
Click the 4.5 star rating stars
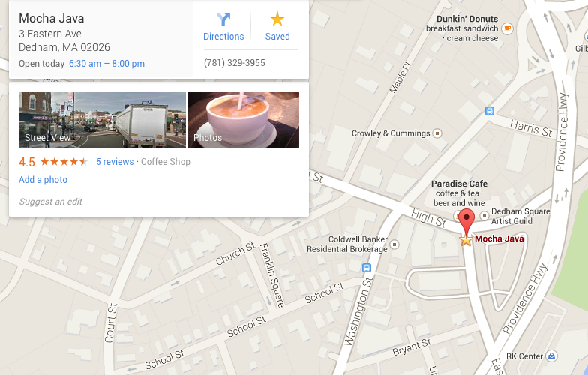click(64, 162)
